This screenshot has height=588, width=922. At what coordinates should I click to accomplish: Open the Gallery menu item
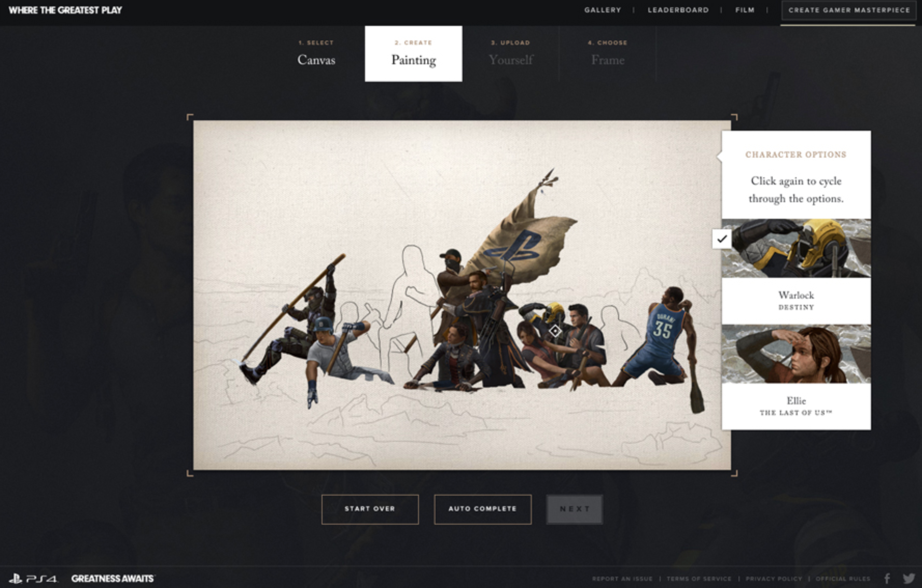click(603, 10)
